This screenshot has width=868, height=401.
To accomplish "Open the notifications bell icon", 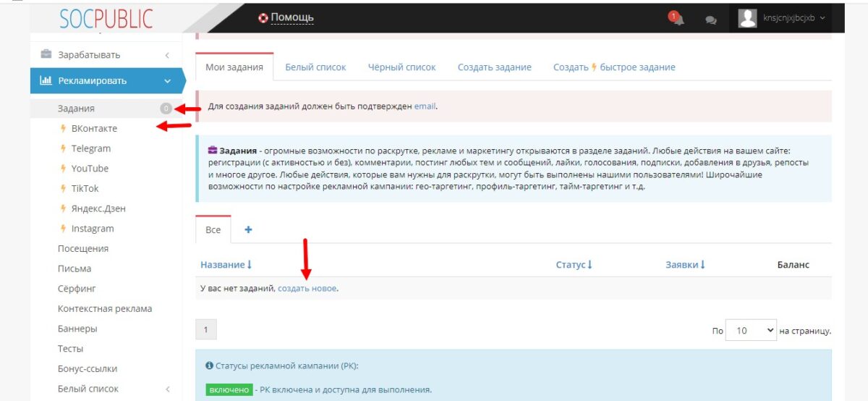I will [x=677, y=19].
